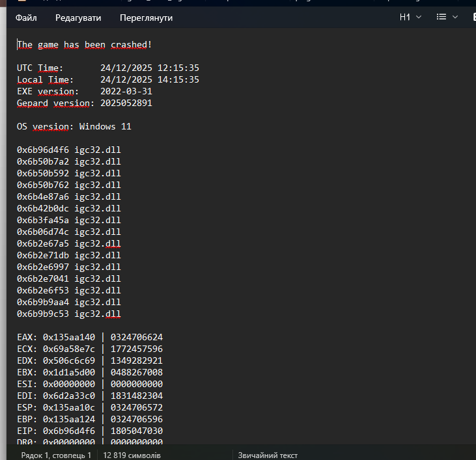Click the EAX register value 0x135aa140
The width and height of the screenshot is (476, 460).
(x=69, y=338)
